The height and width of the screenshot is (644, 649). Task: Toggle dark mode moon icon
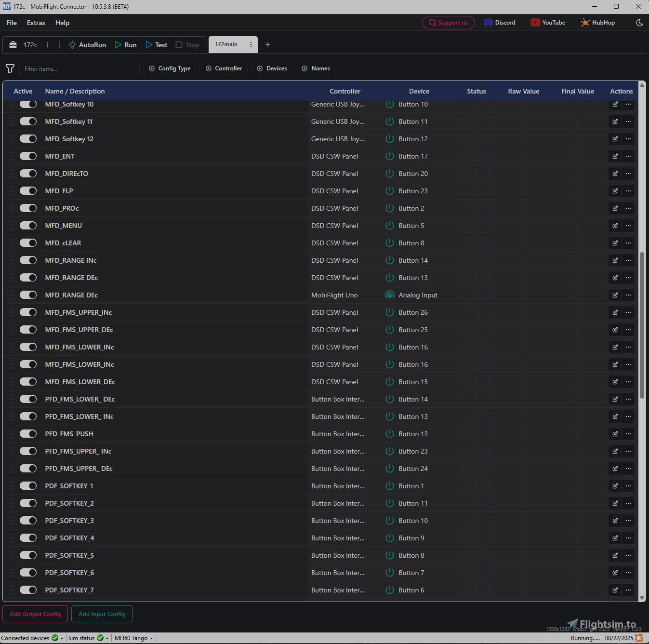point(639,23)
